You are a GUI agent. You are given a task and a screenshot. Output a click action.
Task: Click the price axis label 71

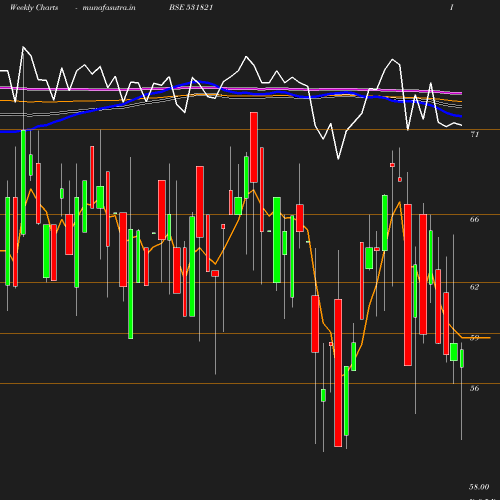point(474,134)
